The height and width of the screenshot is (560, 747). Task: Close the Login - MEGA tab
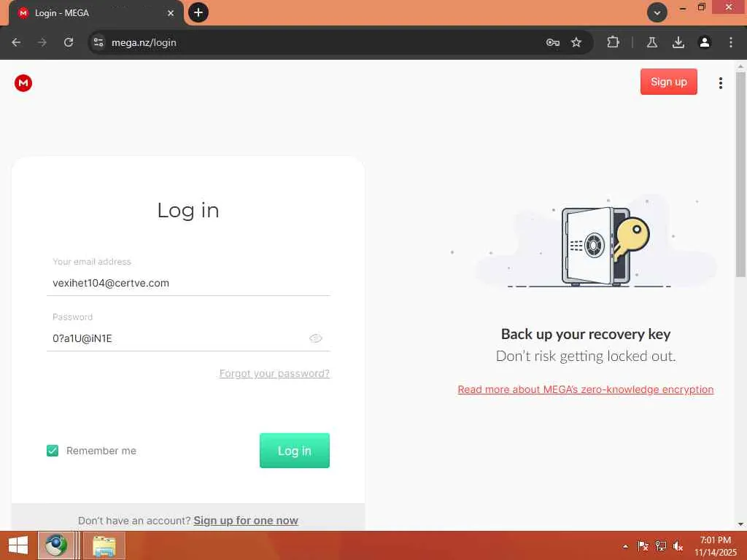point(171,13)
